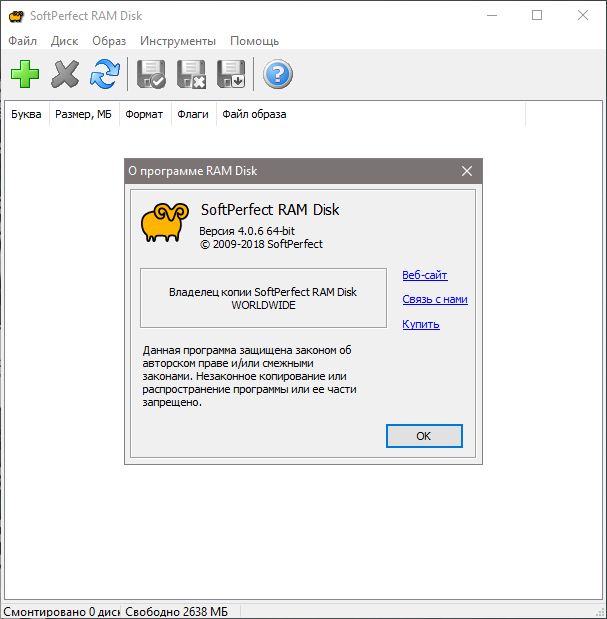Click the Версия 4.0.6 64-bit text
Viewport: 607px width, 619px height.
247,231
